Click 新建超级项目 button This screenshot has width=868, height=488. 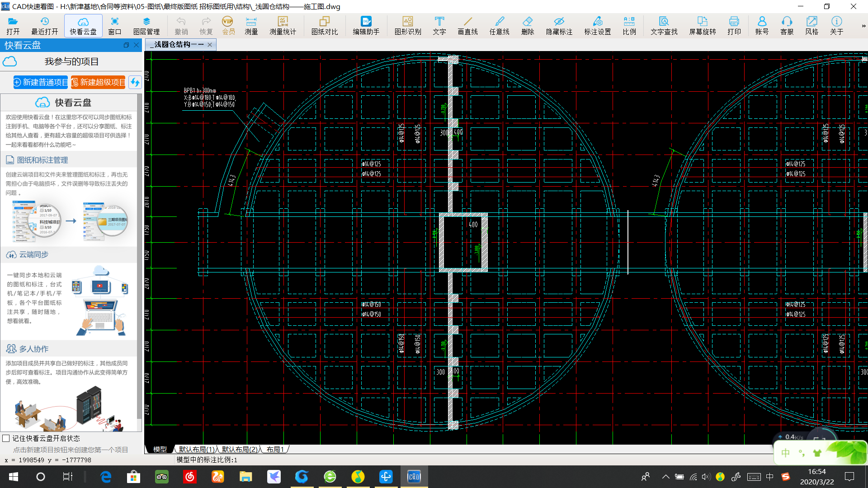point(98,82)
